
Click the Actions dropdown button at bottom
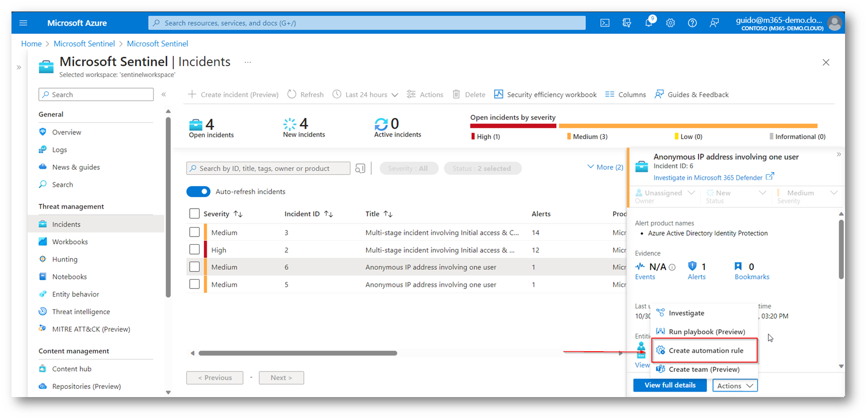(x=735, y=386)
